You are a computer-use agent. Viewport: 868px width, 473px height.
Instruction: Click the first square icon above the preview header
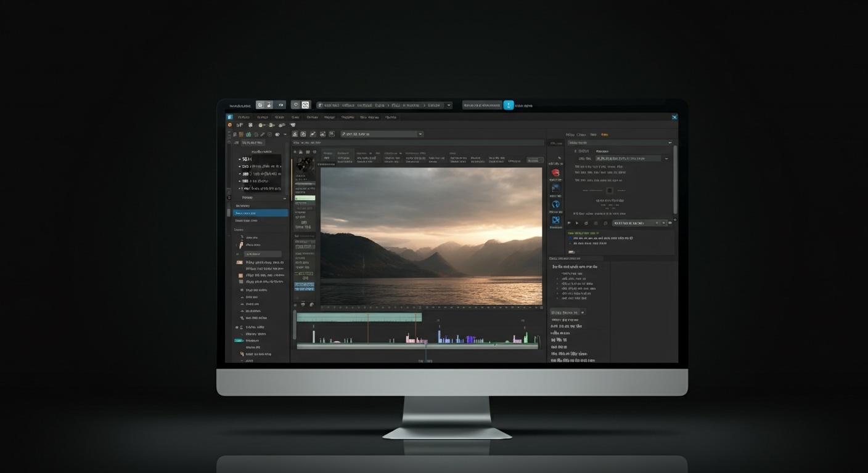(x=295, y=134)
